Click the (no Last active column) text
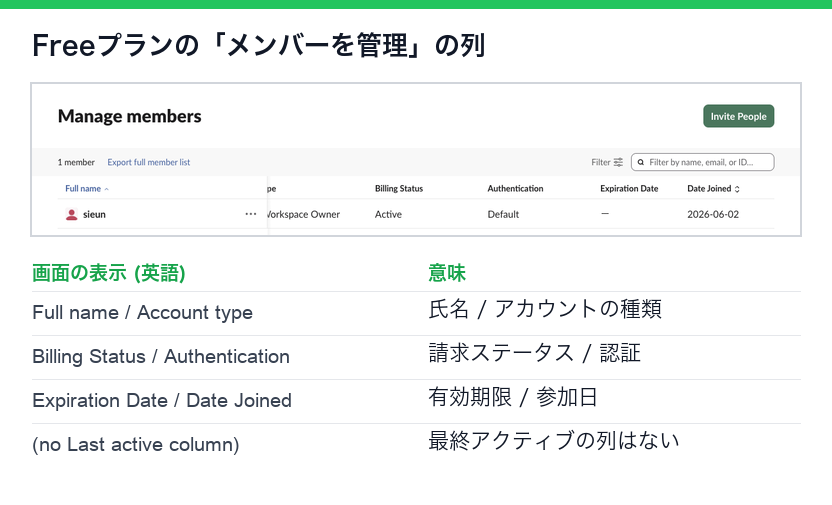This screenshot has width=832, height=505. point(136,445)
